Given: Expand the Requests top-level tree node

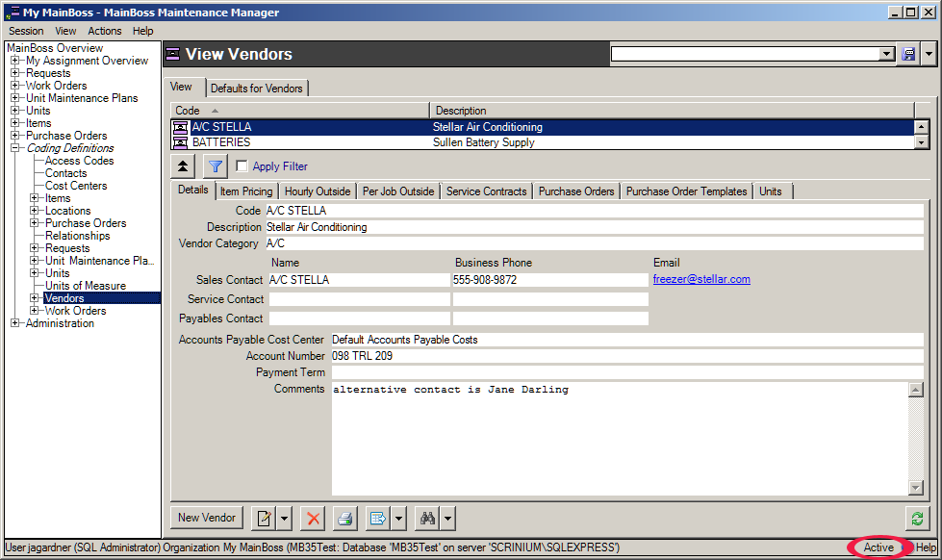Looking at the screenshot, I should coord(15,73).
